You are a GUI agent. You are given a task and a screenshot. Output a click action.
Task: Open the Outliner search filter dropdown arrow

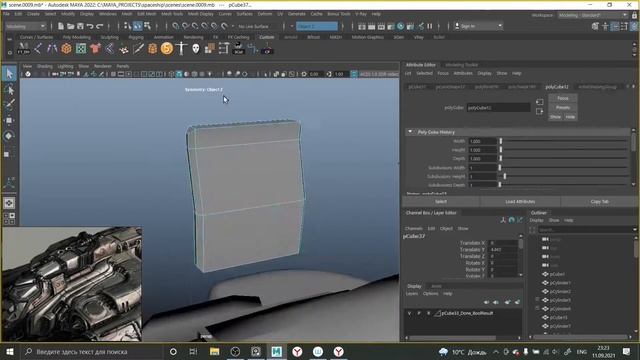point(634,229)
